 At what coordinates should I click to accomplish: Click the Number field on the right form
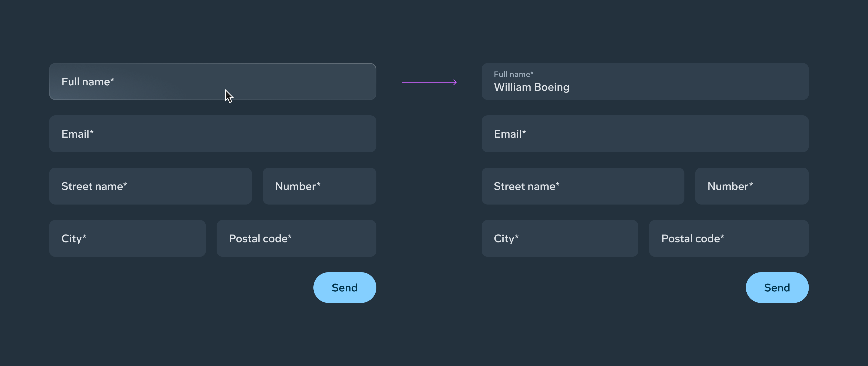[752, 186]
